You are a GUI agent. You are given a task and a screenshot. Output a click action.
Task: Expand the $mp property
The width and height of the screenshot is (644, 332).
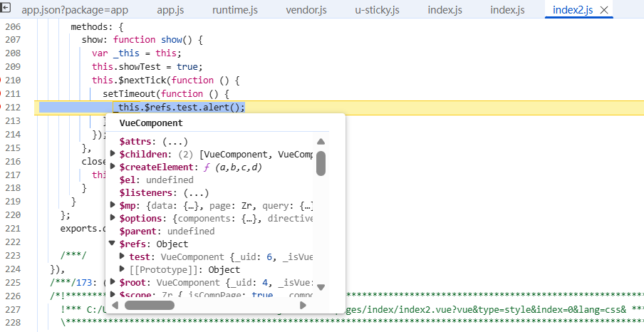[113, 206]
